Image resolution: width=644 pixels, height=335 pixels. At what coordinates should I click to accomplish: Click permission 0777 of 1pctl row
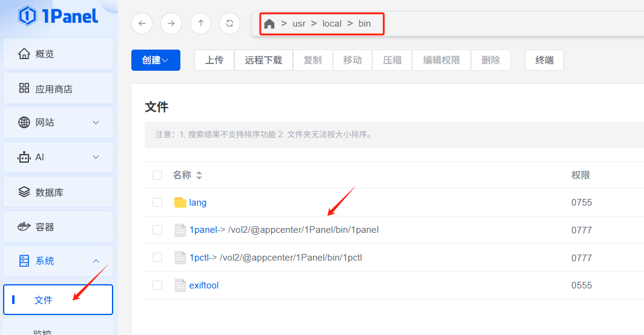(x=582, y=258)
